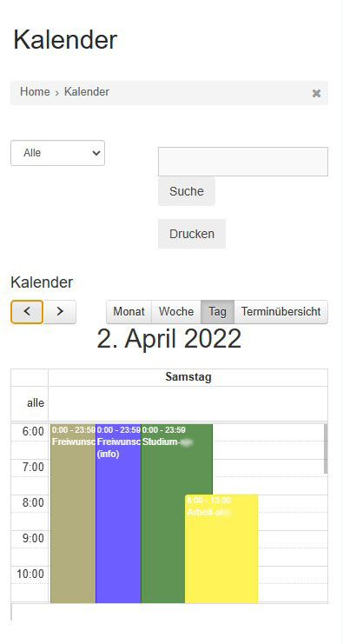The height and width of the screenshot is (644, 343).
Task: Click the alle all-day row cell
Action: (188, 404)
